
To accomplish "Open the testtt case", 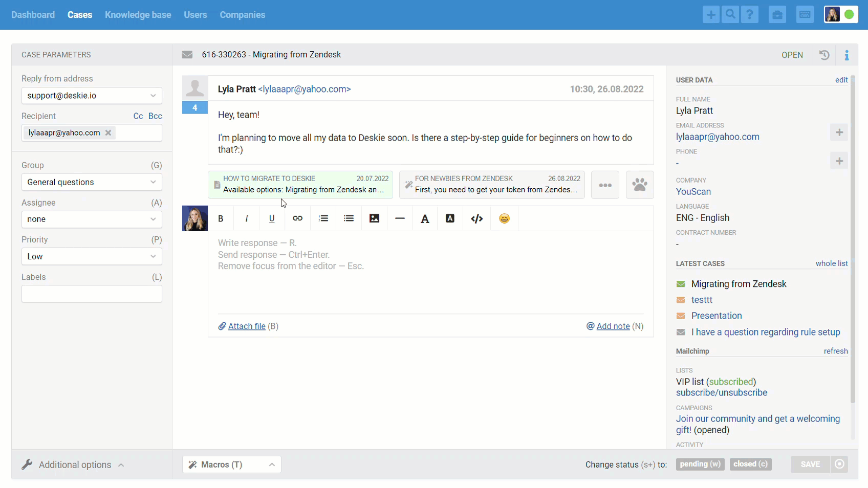I will point(702,300).
